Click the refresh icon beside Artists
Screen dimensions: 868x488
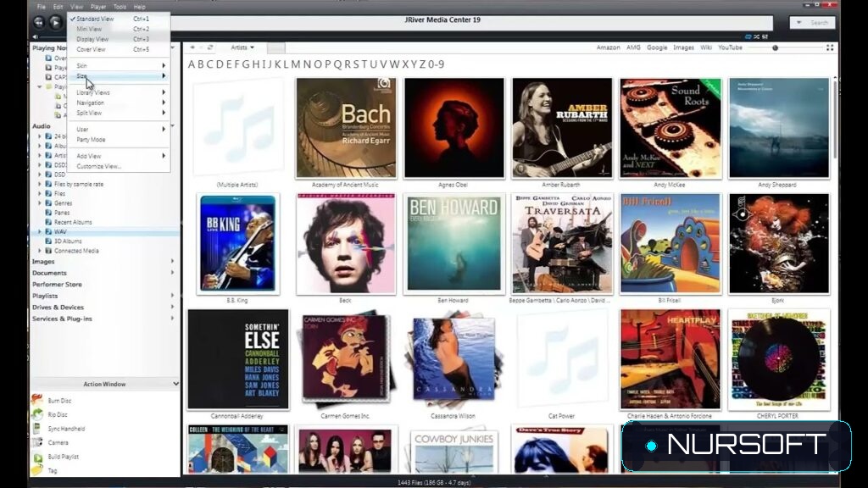(210, 47)
